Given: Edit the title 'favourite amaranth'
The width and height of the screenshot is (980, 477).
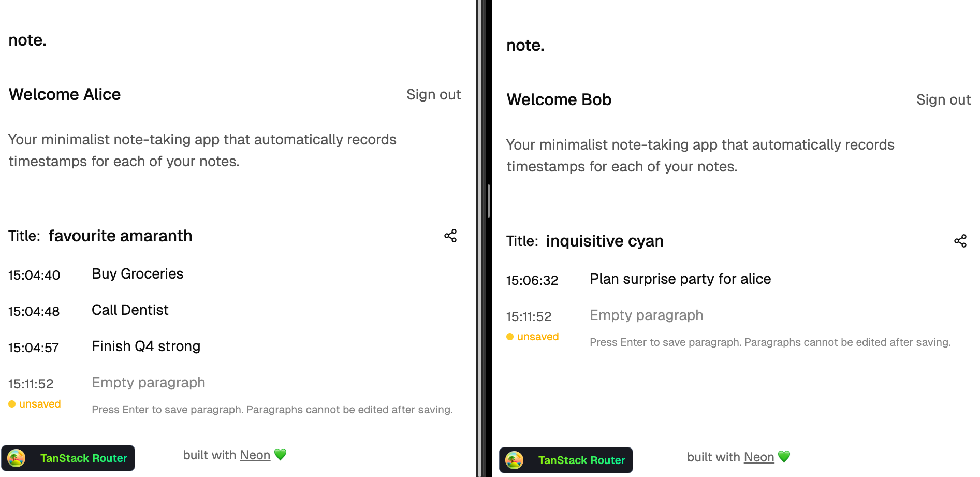Looking at the screenshot, I should coord(120,236).
